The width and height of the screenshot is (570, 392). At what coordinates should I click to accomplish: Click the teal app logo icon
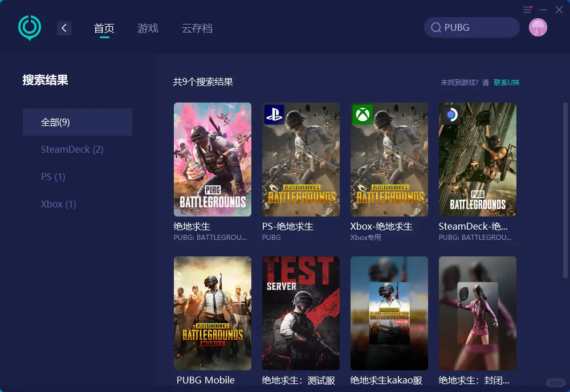point(30,27)
